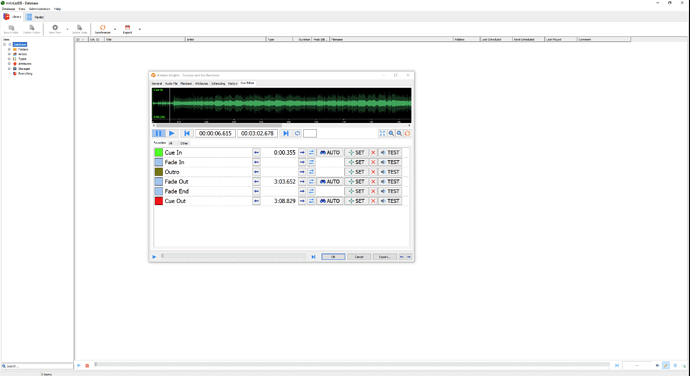Zoom to fit the whole waveform

[382, 133]
